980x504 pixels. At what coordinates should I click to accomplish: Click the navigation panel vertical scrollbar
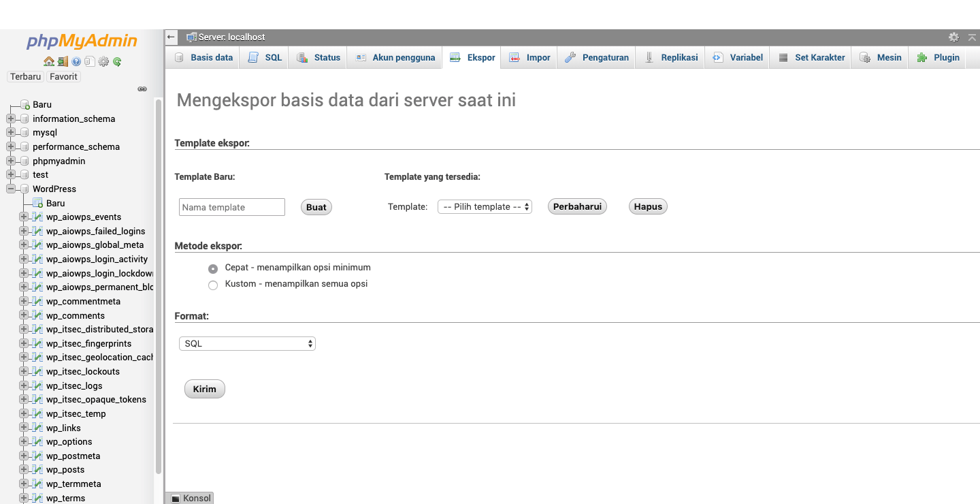click(159, 286)
